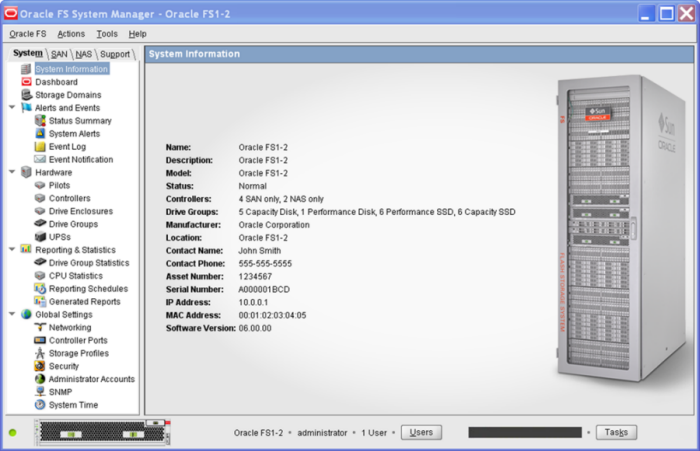Click the Reporting Schedules icon
The width and height of the screenshot is (700, 451).
click(40, 288)
